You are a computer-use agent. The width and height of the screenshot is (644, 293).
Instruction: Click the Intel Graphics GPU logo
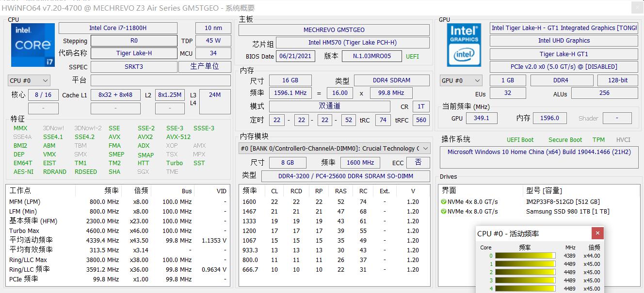[x=464, y=45]
